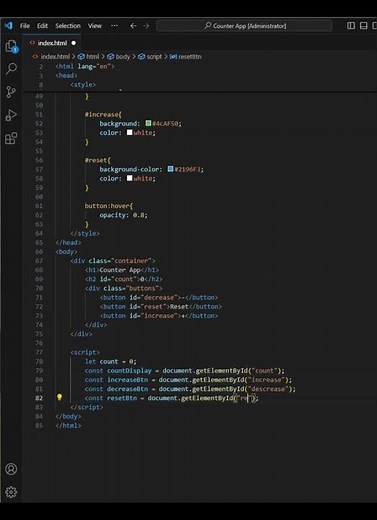Click the sticky scroll line '<head>'
Screen dimensions: 377x520
tap(66, 75)
